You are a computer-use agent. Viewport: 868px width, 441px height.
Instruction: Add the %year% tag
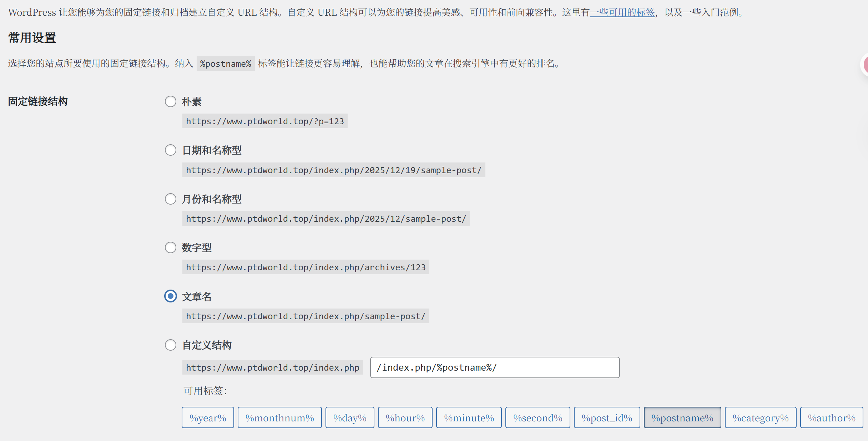pyautogui.click(x=208, y=417)
